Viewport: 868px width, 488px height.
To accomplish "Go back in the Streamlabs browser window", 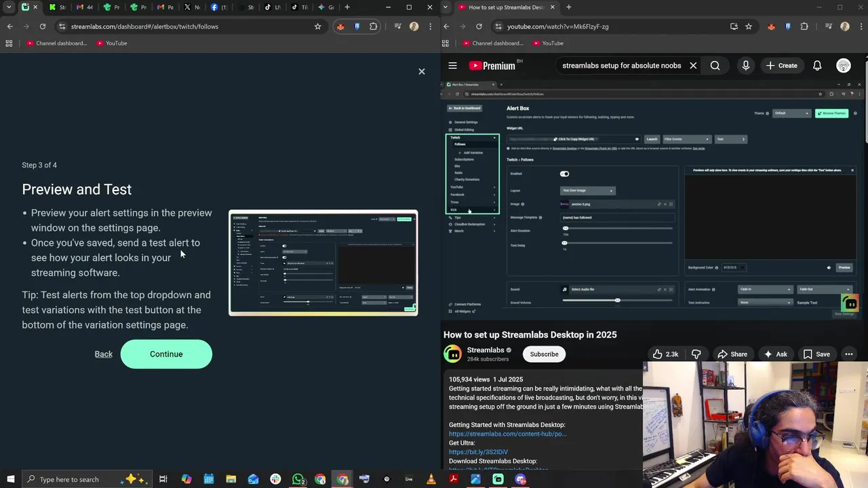I will (x=10, y=26).
